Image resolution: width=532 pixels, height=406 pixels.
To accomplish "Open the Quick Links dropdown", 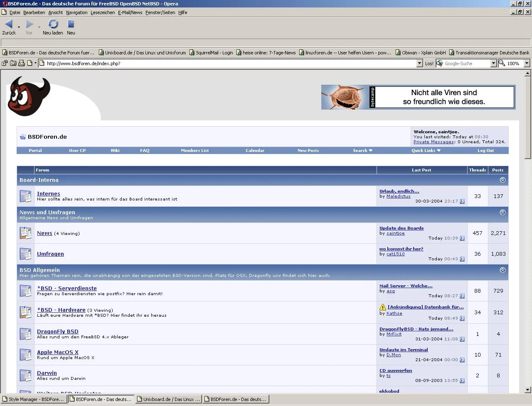I will click(x=426, y=151).
